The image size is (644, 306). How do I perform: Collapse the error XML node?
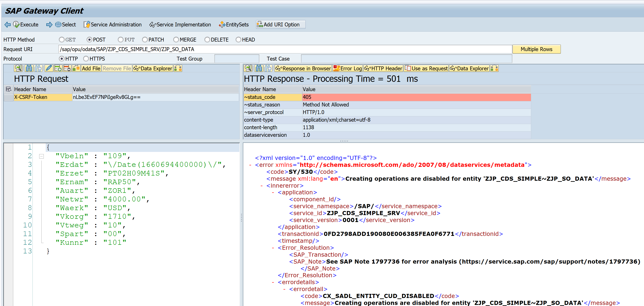pos(250,165)
